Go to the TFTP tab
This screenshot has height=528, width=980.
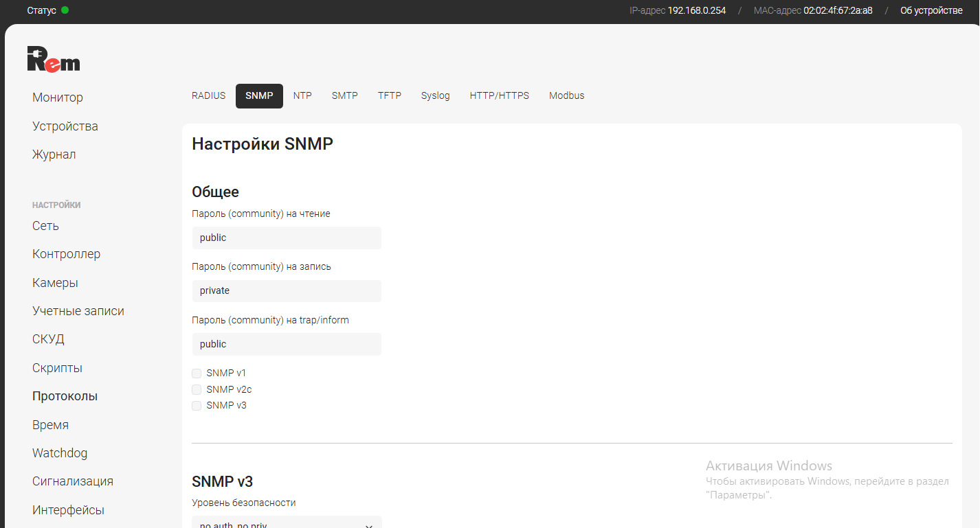coord(389,95)
